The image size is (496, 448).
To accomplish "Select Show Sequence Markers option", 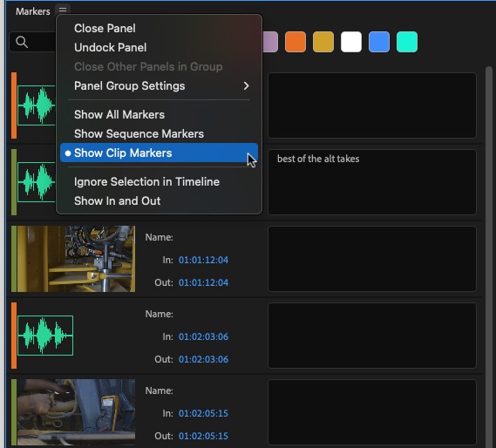I will tap(139, 134).
